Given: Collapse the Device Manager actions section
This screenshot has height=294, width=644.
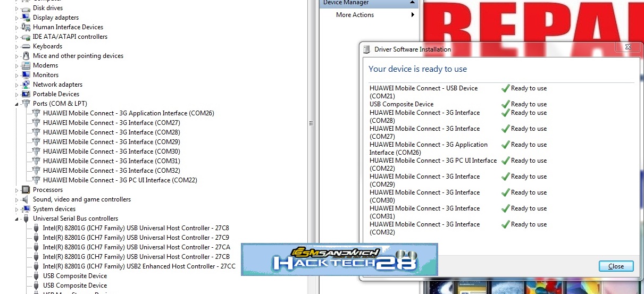Looking at the screenshot, I should (412, 3).
